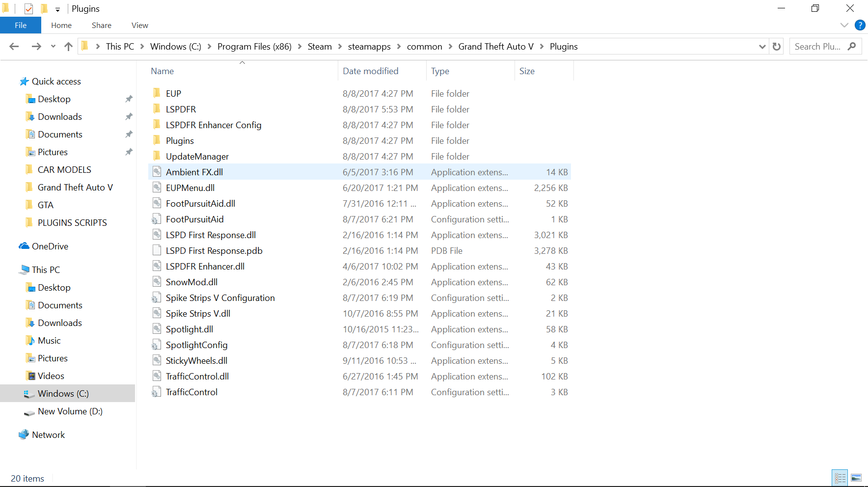Viewport: 868px width, 487px height.
Task: Open CAR MODELS in Quick access
Action: (x=64, y=170)
